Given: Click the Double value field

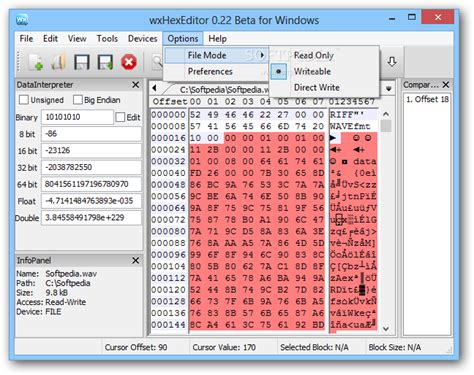Looking at the screenshot, I should click(91, 218).
